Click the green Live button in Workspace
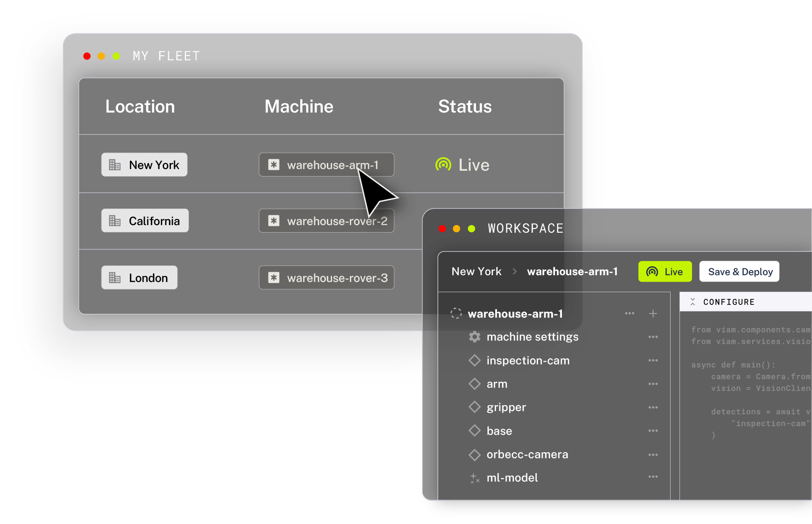This screenshot has height=524, width=812. 665,271
